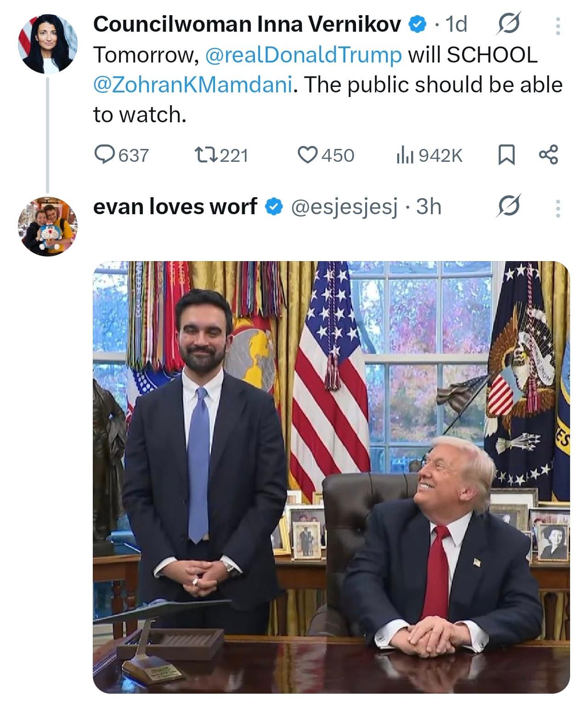Viewport: 588px width, 707px height.
Task: Retweet Councilwoman Vernikov's post
Action: [x=220, y=155]
